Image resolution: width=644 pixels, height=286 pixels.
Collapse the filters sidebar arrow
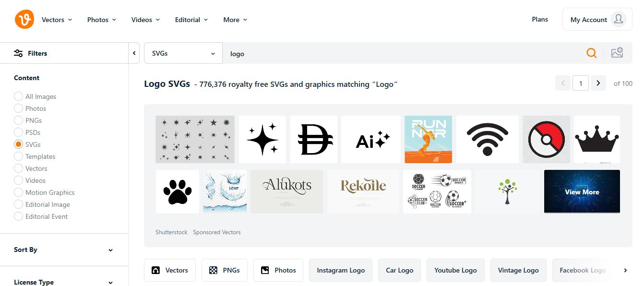pyautogui.click(x=134, y=53)
